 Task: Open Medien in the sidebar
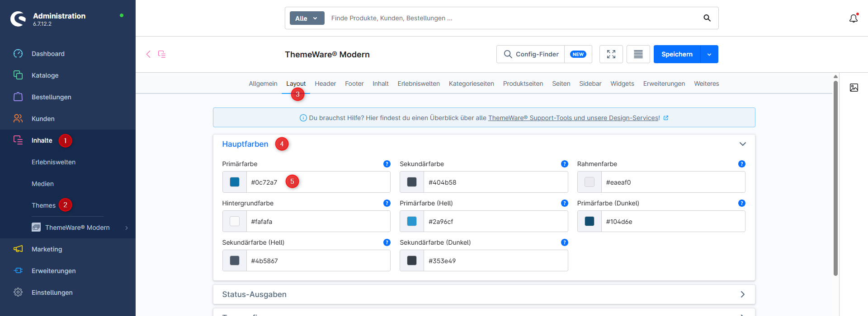pos(42,184)
